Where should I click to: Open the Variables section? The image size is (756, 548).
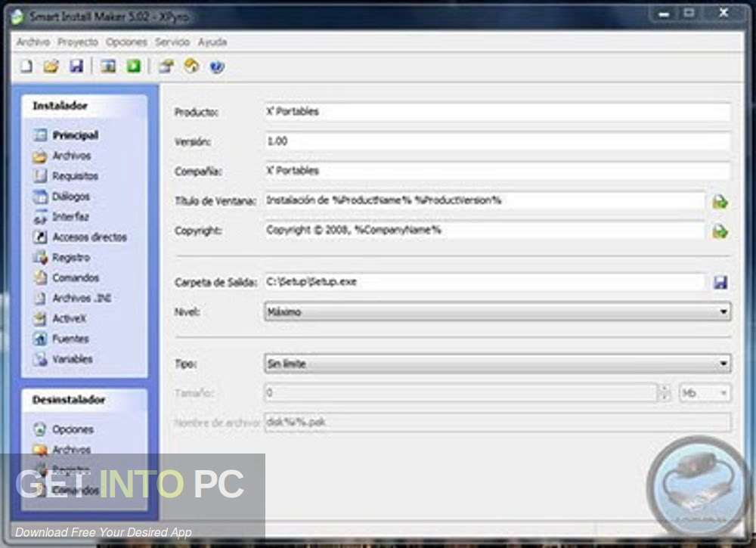[x=63, y=359]
